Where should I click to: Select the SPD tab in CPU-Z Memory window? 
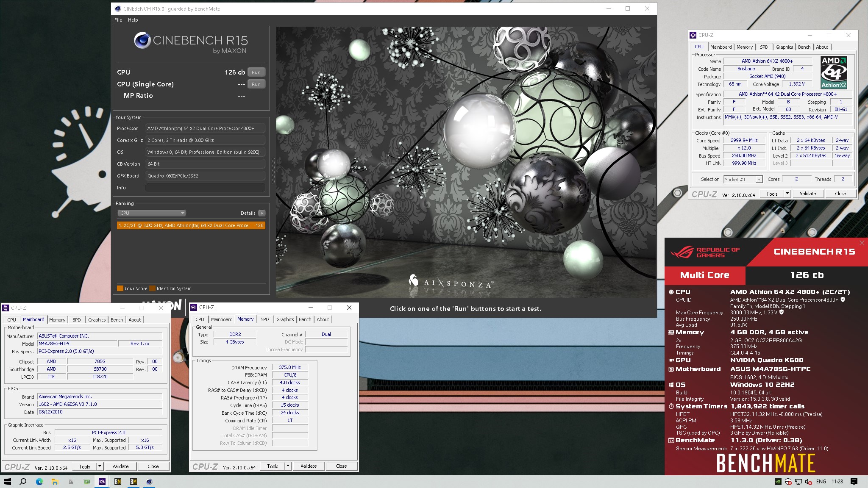point(265,319)
